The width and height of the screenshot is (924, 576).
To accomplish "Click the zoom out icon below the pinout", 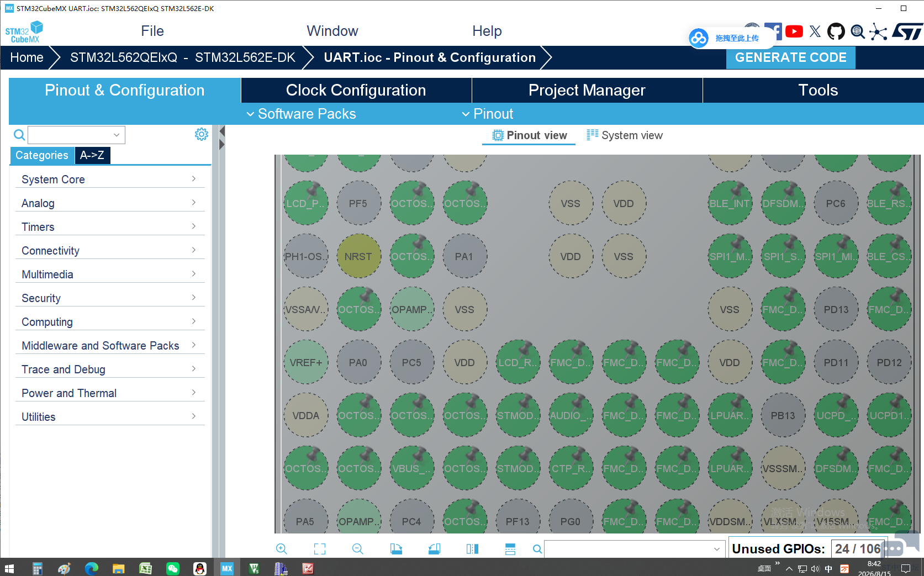I will [x=358, y=549].
